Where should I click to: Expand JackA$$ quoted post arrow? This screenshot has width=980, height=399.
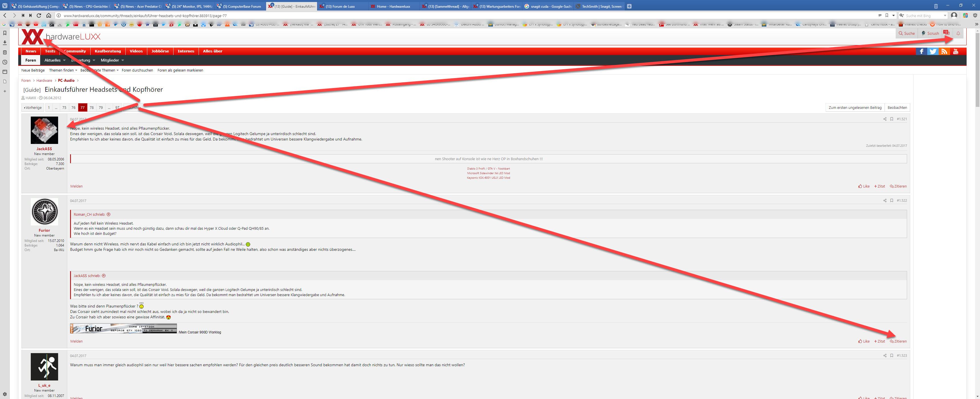tap(103, 276)
